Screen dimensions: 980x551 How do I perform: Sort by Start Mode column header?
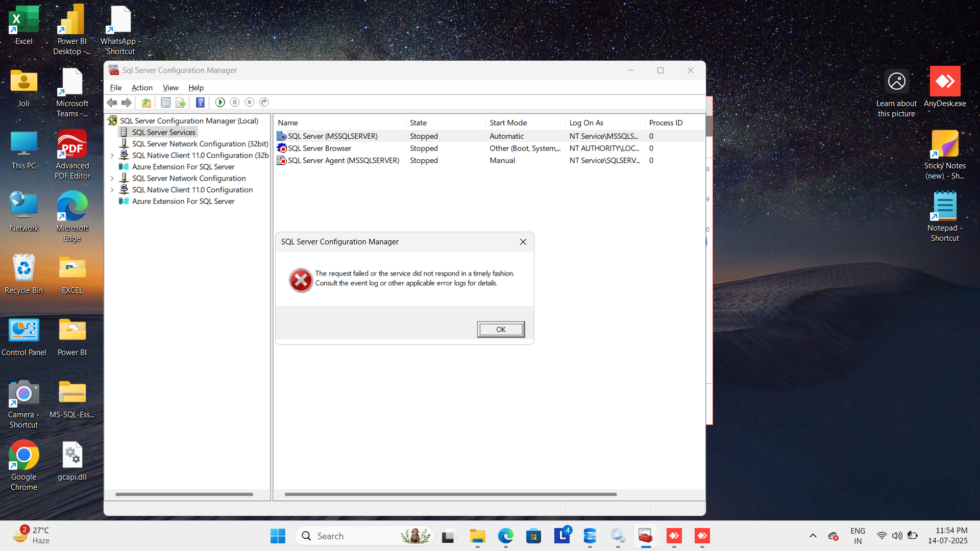click(525, 123)
